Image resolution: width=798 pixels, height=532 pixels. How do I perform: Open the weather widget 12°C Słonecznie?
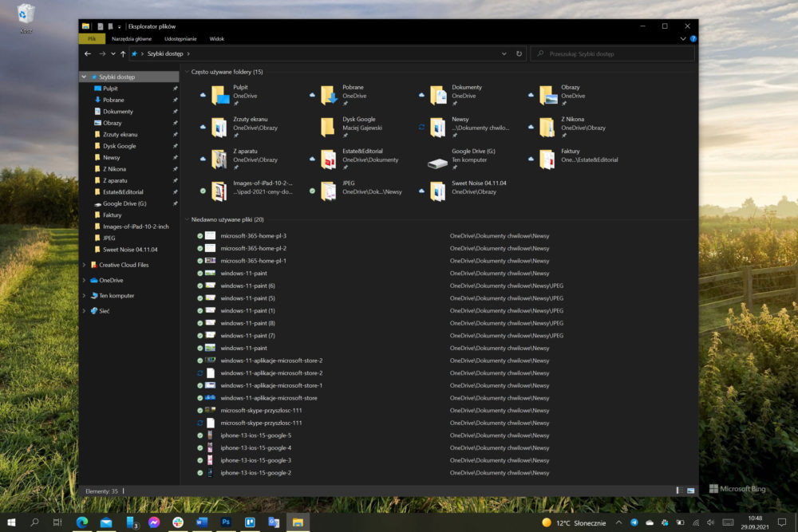tap(574, 523)
